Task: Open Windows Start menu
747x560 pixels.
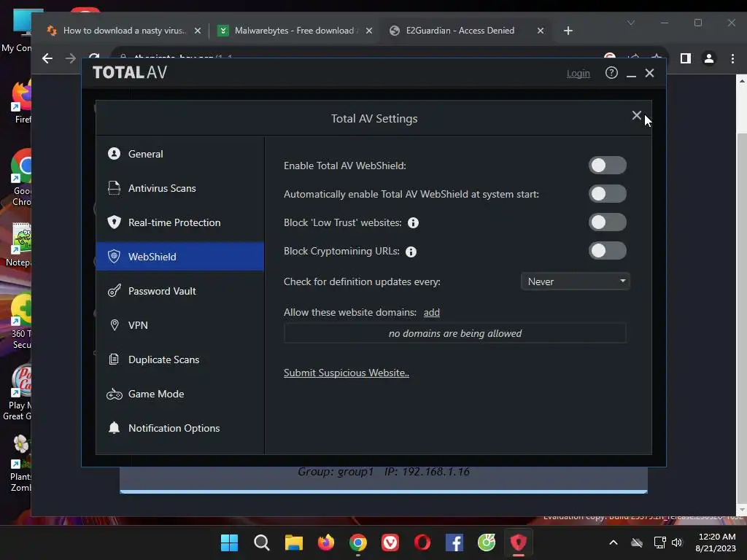Action: tap(229, 542)
